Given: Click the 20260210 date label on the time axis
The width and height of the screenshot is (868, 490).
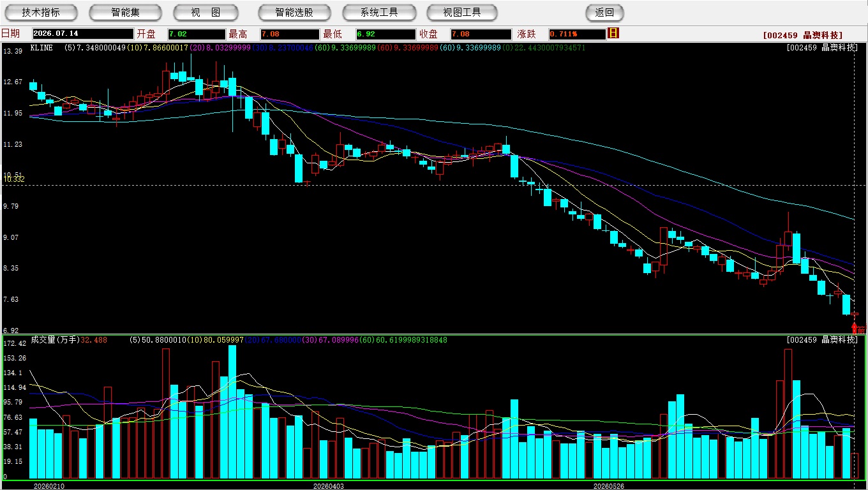Looking at the screenshot, I should [49, 486].
